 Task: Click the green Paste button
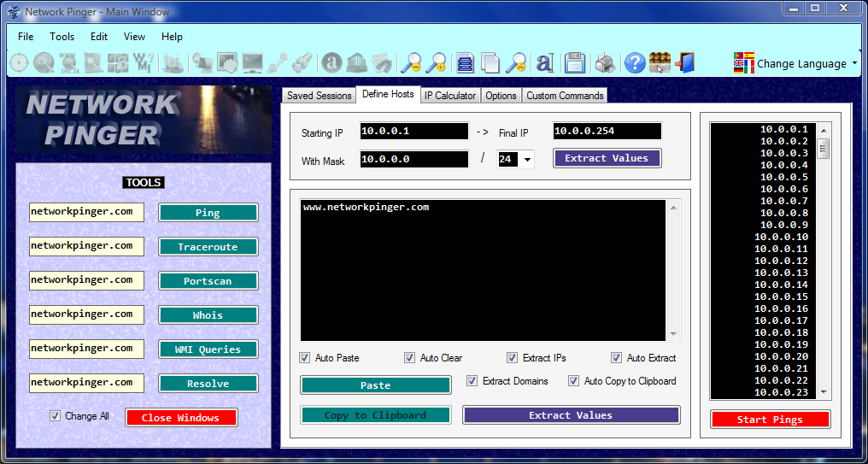376,385
